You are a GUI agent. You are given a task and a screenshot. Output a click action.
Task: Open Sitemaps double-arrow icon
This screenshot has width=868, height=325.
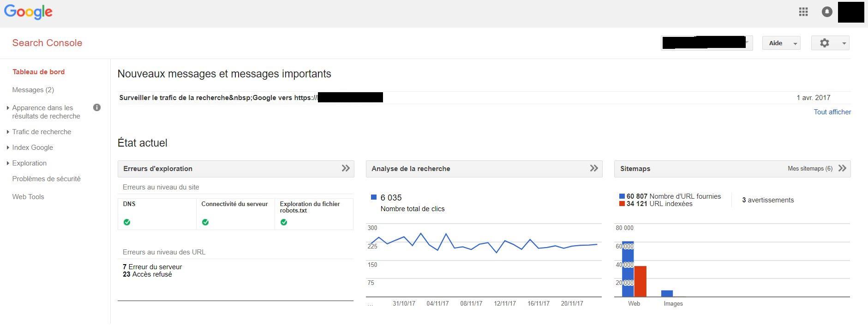842,168
